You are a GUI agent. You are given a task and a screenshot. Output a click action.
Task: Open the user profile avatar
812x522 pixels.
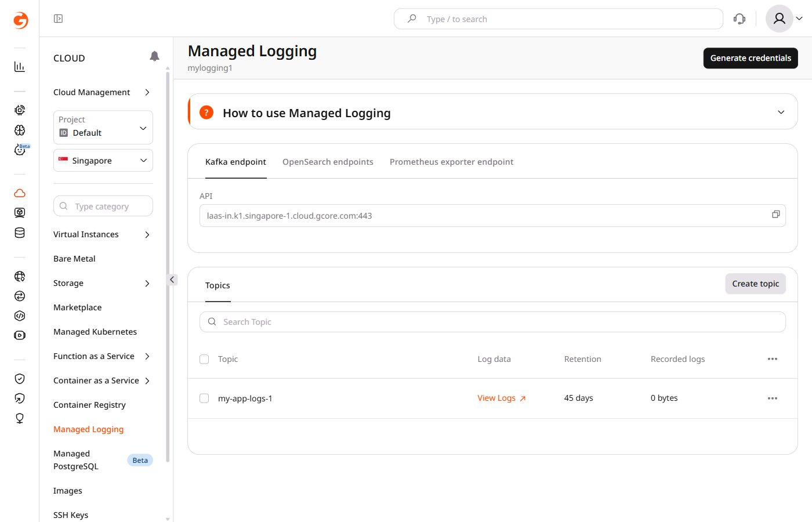tap(780, 19)
